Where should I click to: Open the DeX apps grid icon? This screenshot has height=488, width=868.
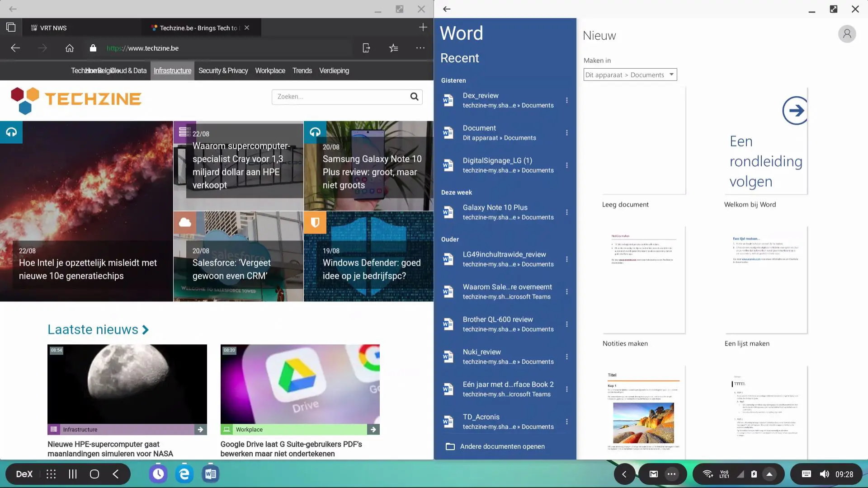[x=51, y=474]
